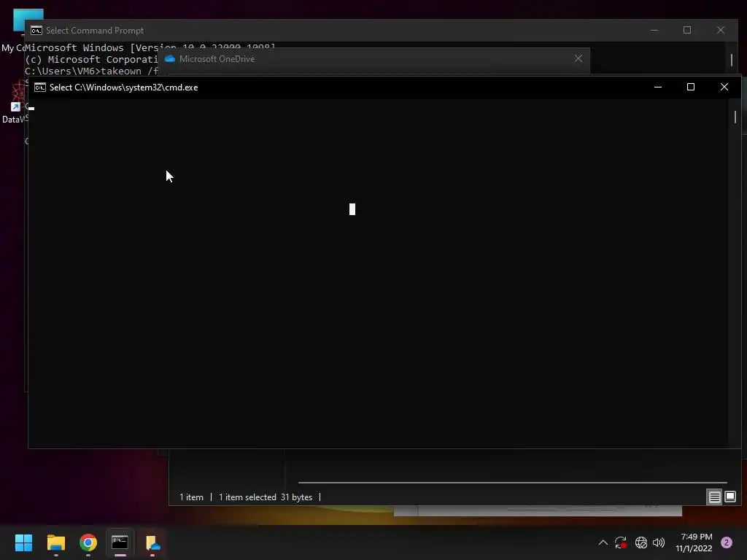Switch Explorer to details view
This screenshot has width=747, height=560.
coord(714,497)
